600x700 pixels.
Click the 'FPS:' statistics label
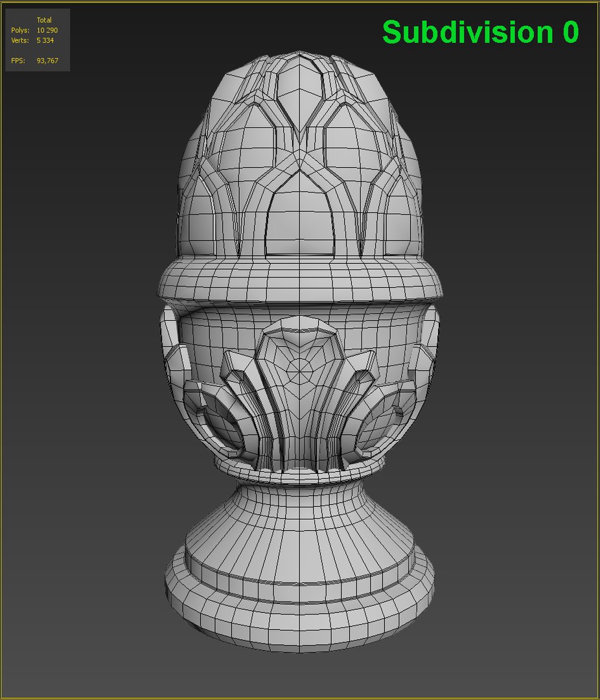click(x=18, y=61)
